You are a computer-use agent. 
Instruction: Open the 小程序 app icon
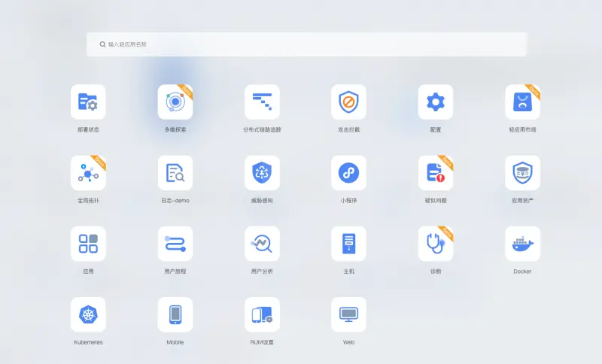click(348, 173)
